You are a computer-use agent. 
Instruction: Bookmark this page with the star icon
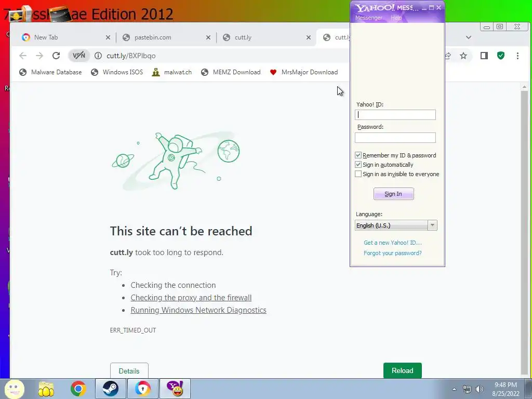[463, 56]
